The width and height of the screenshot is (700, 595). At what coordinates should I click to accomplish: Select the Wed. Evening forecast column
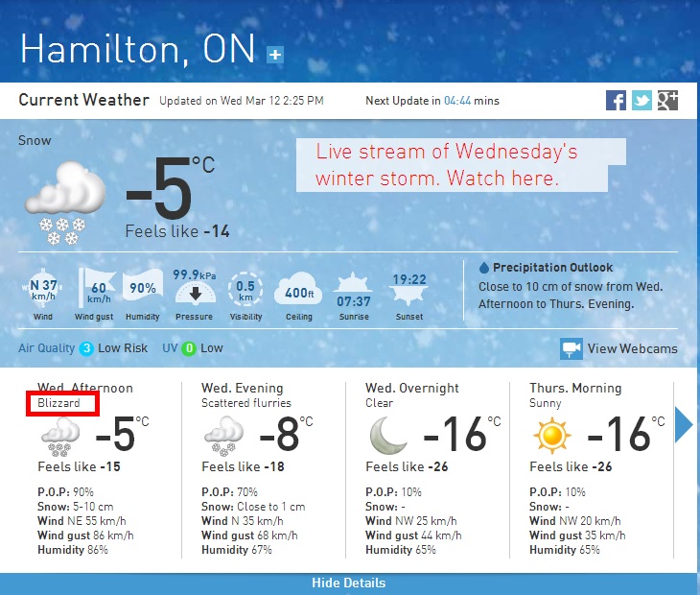[x=264, y=469]
